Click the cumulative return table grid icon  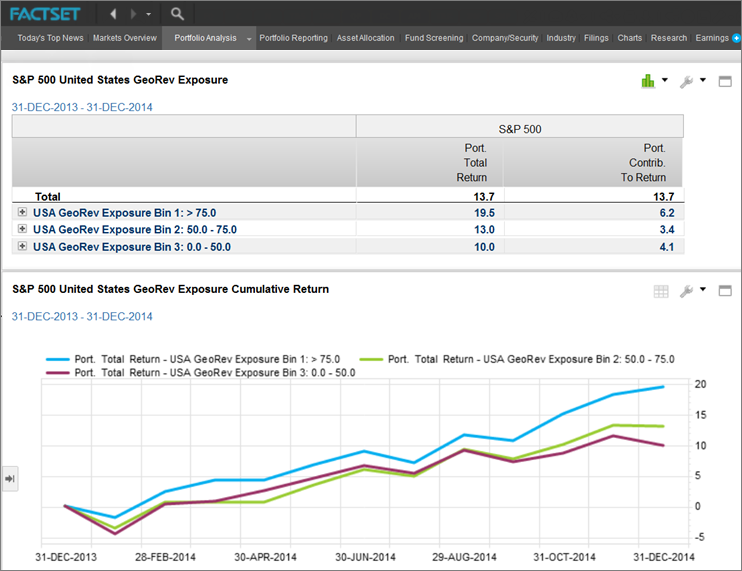coord(661,291)
